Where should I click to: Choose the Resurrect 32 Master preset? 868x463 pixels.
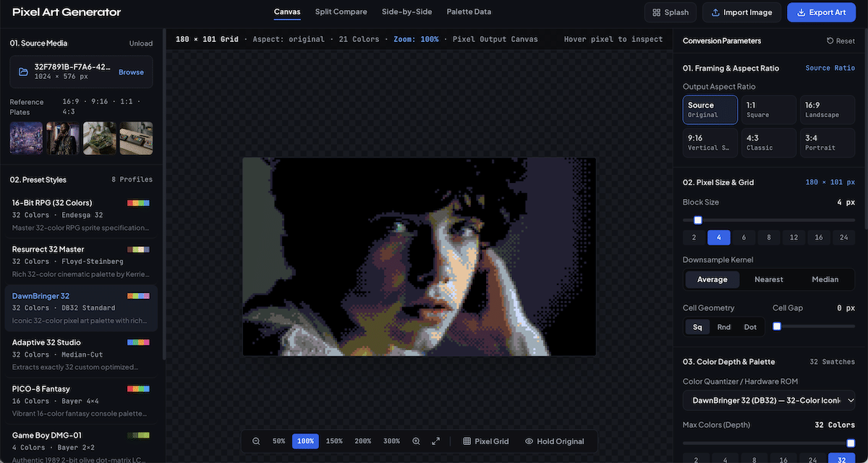81,261
